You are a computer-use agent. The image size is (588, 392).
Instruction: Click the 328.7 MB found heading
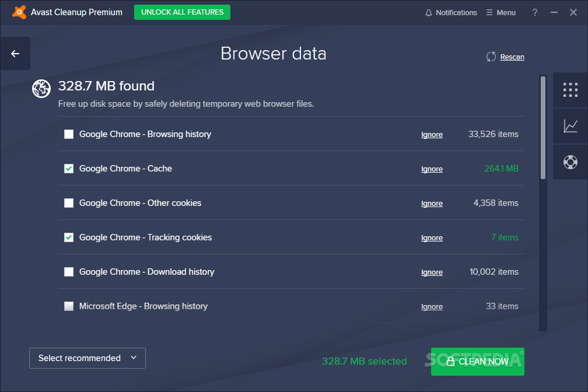(x=106, y=86)
